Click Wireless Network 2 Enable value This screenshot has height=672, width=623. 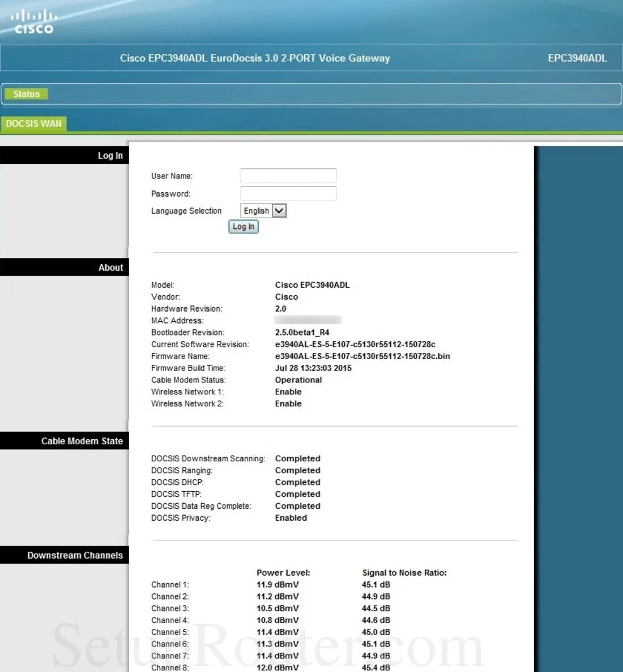[288, 403]
